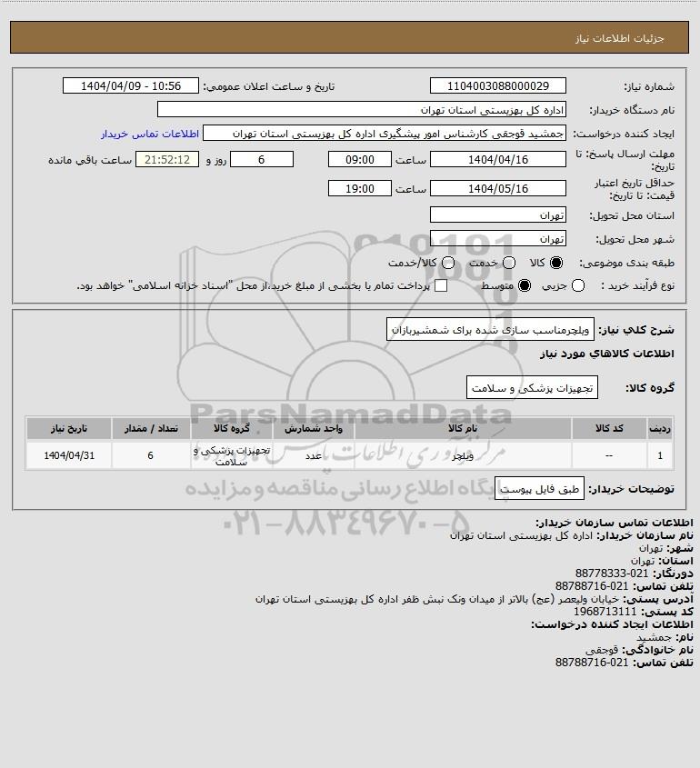700x768 pixels.
Task: Click the family name قوجقی in creator info
Action: tap(602, 650)
